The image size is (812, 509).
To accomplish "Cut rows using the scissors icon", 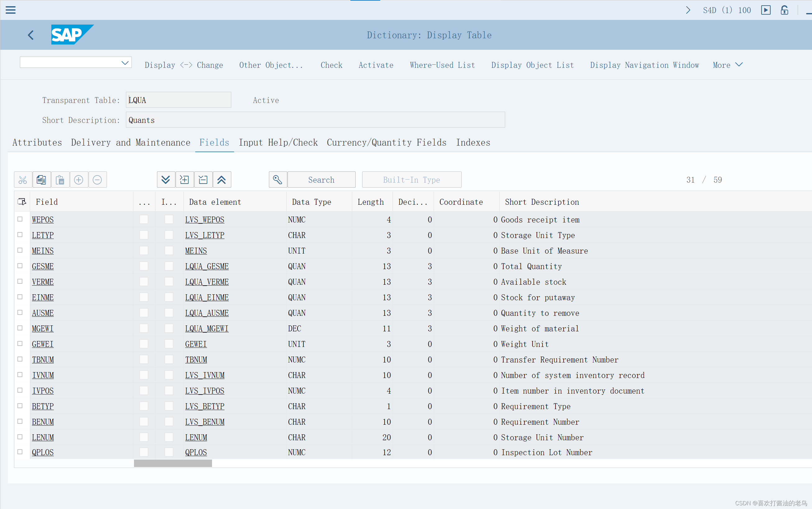I will pos(22,180).
